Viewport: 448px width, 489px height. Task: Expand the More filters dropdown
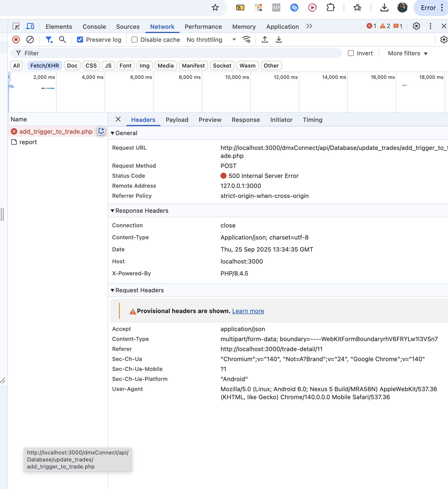click(x=407, y=53)
